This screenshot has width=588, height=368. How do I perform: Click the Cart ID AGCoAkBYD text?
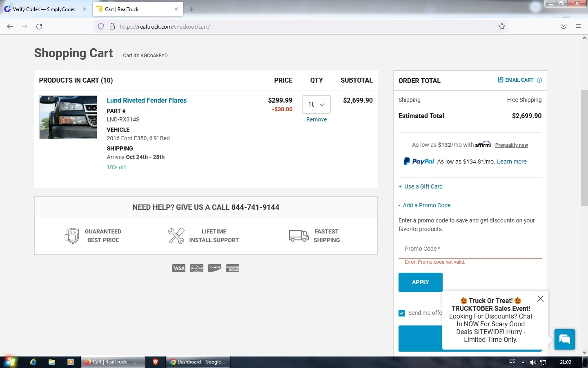point(145,56)
